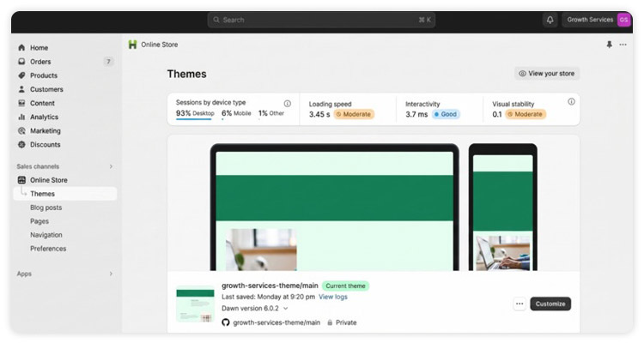The image size is (644, 343).
Task: Click the mobile theme preview
Action: click(x=502, y=208)
